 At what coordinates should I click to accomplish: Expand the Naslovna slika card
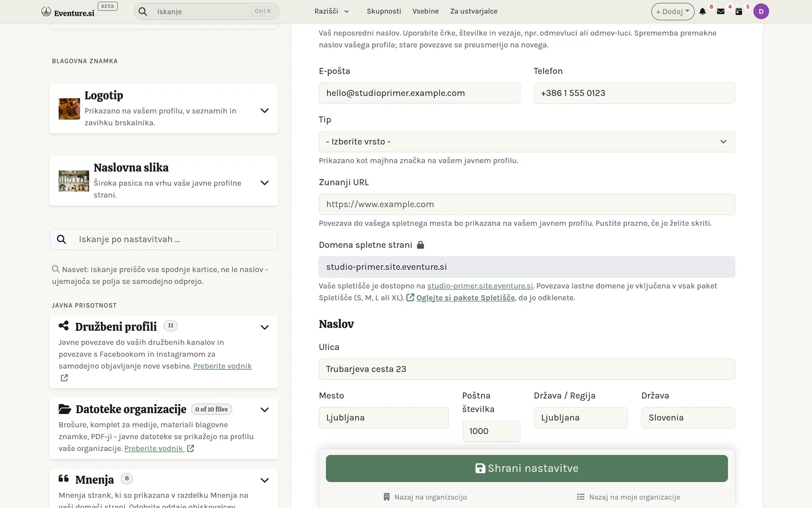coord(264,183)
